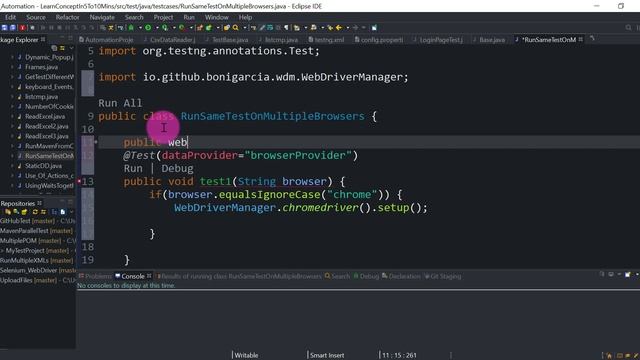Click Smart Insert status bar entry
Screen dimensions: 640x360
coord(327,356)
